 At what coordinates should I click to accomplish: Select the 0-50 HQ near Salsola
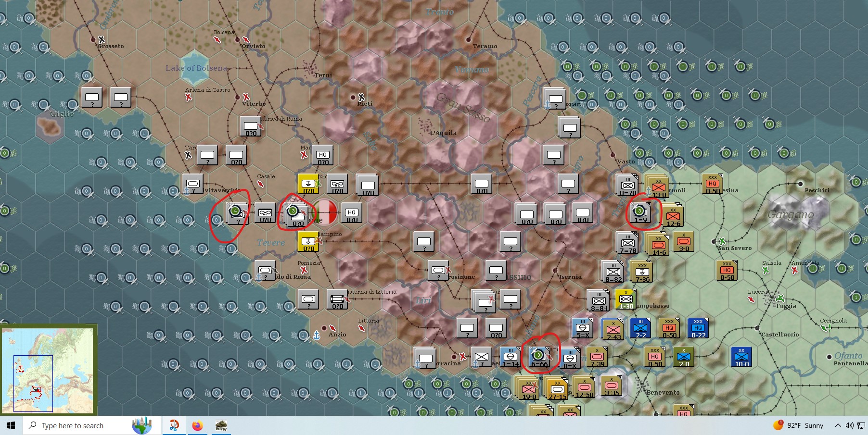point(727,270)
